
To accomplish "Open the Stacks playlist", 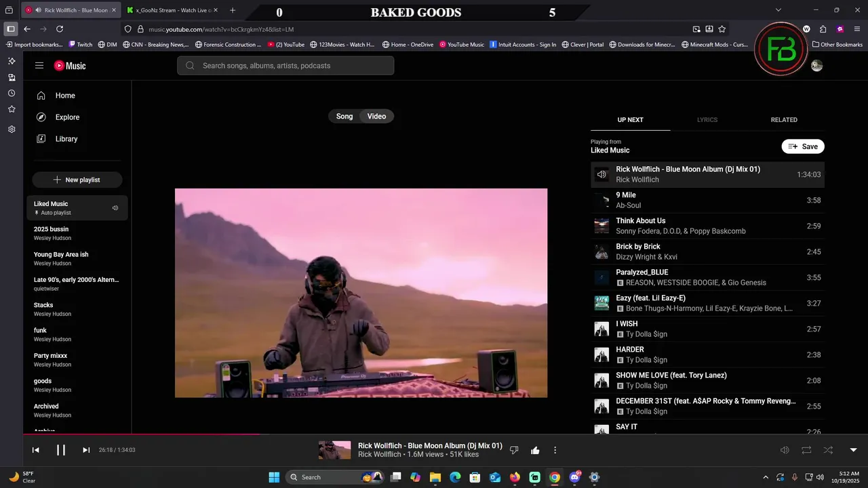I will pos(77,309).
